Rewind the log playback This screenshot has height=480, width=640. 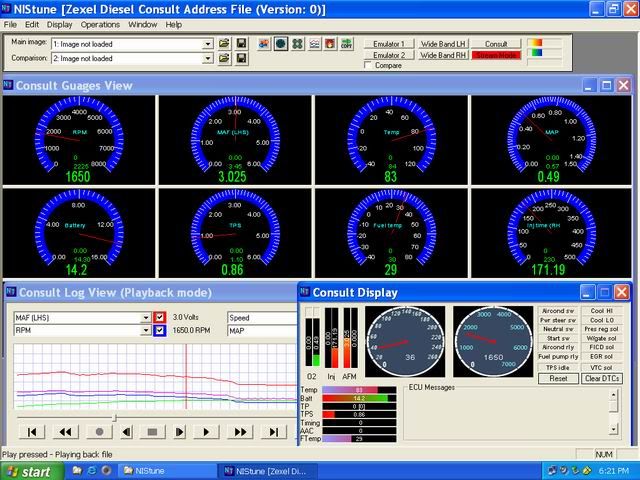65,431
